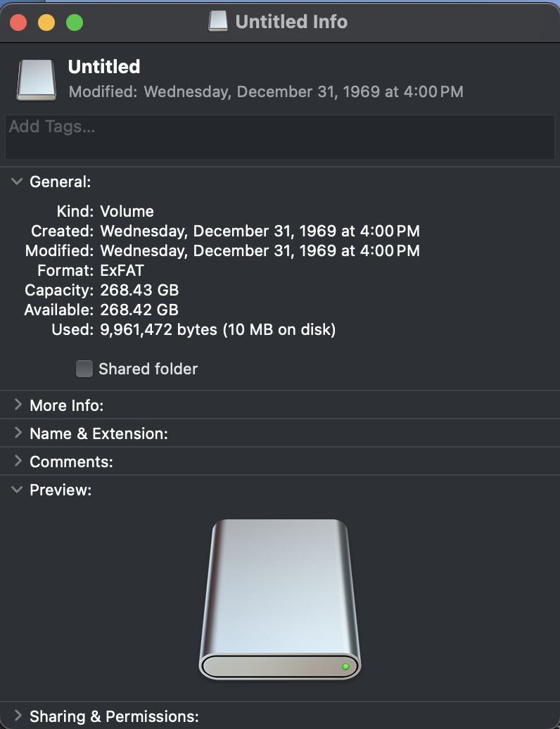This screenshot has width=560, height=729.
Task: Click the Kind value Volume
Action: tap(127, 211)
